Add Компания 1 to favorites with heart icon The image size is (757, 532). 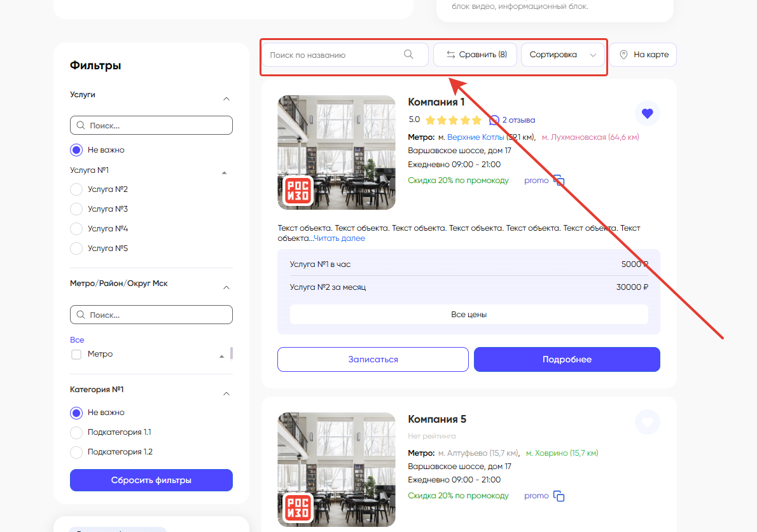click(x=647, y=114)
